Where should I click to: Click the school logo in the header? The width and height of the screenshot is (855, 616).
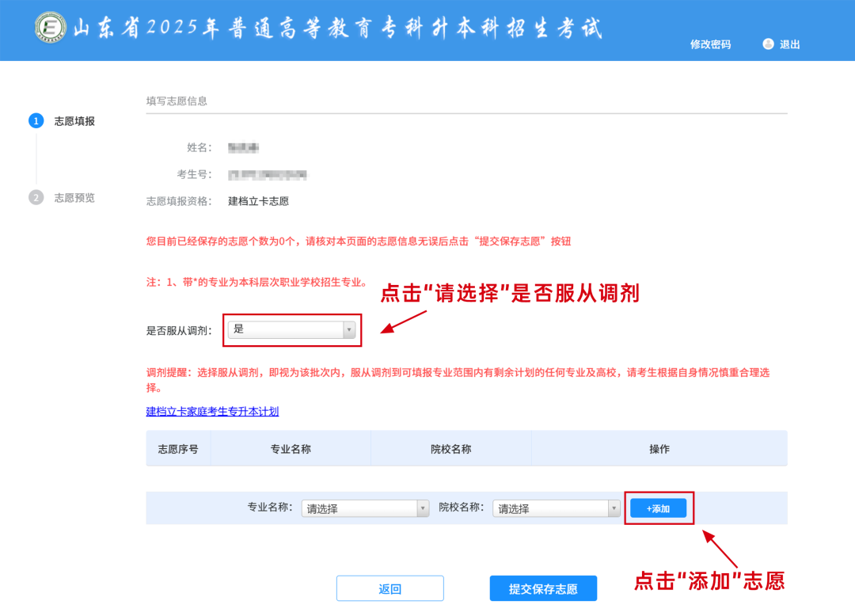[49, 29]
